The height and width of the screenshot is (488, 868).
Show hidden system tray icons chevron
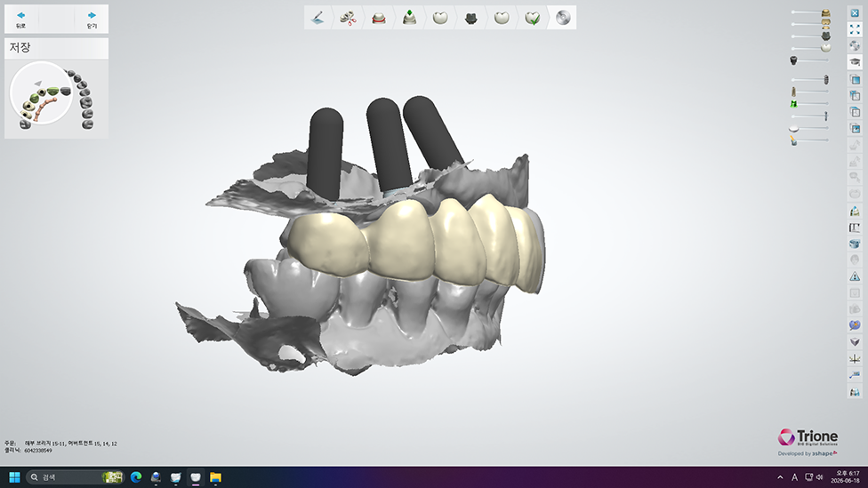[x=780, y=477]
